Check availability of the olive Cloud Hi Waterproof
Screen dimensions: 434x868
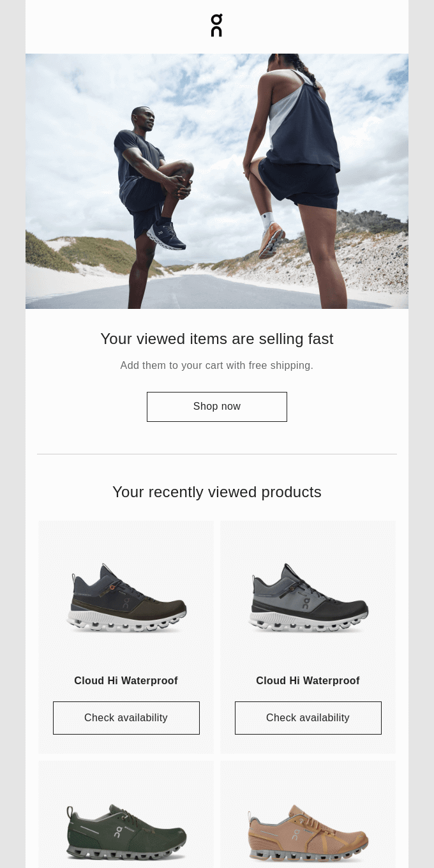[126, 717]
